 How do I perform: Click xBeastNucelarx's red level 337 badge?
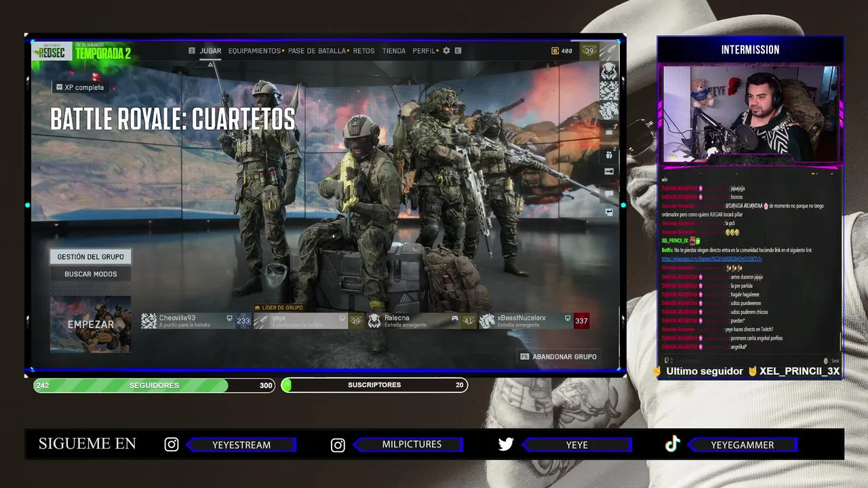[581, 321]
